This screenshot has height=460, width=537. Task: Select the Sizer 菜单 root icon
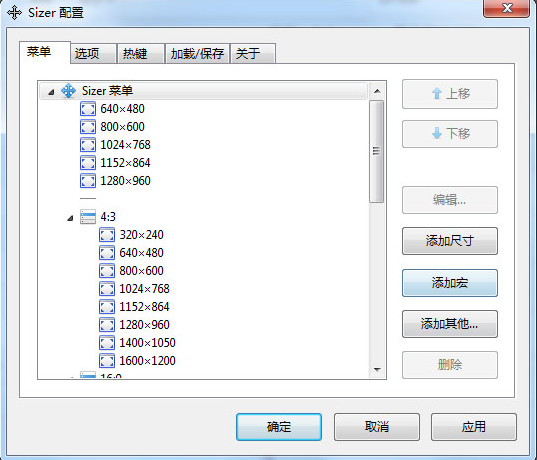click(68, 91)
